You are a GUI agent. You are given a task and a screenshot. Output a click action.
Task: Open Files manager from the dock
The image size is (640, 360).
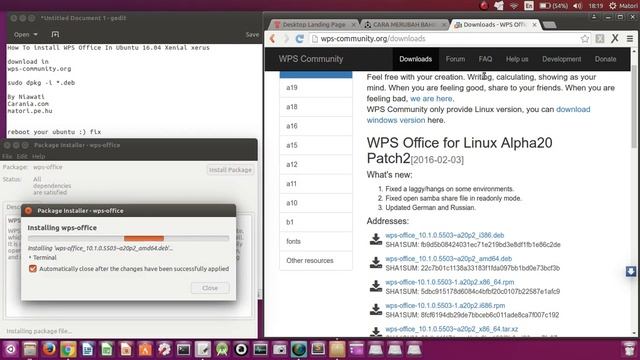pyautogui.click(x=30, y=349)
